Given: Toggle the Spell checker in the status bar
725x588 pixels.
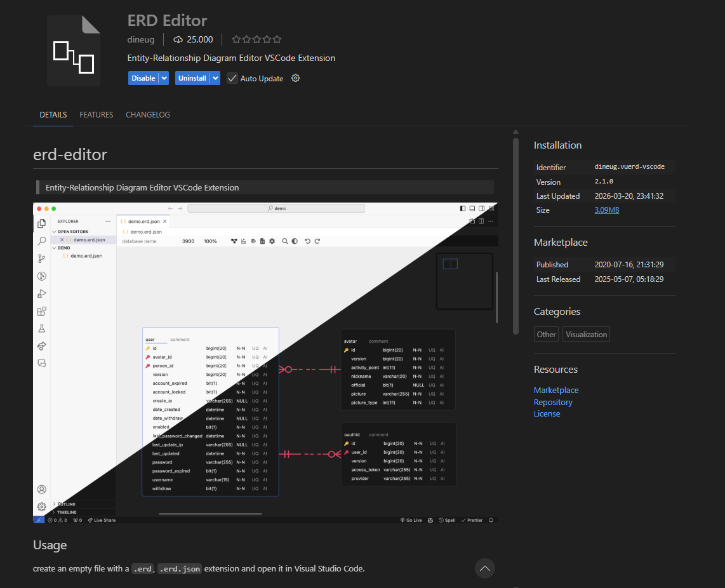Looking at the screenshot, I should [x=446, y=519].
